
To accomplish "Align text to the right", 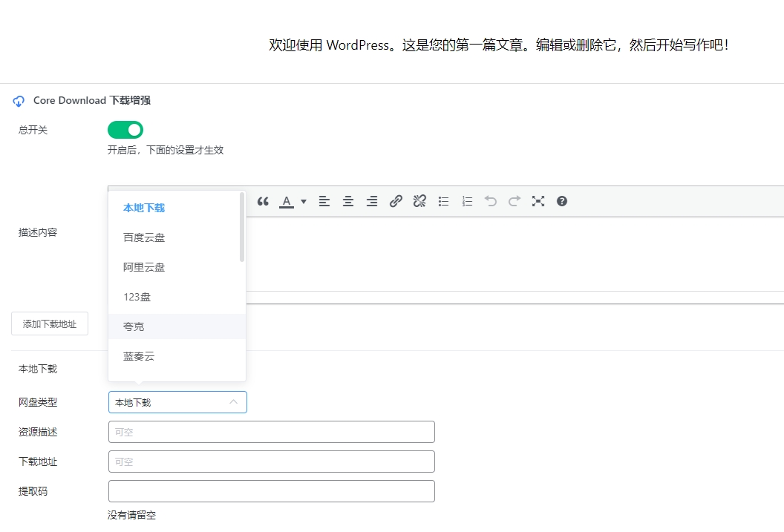I will (x=371, y=200).
